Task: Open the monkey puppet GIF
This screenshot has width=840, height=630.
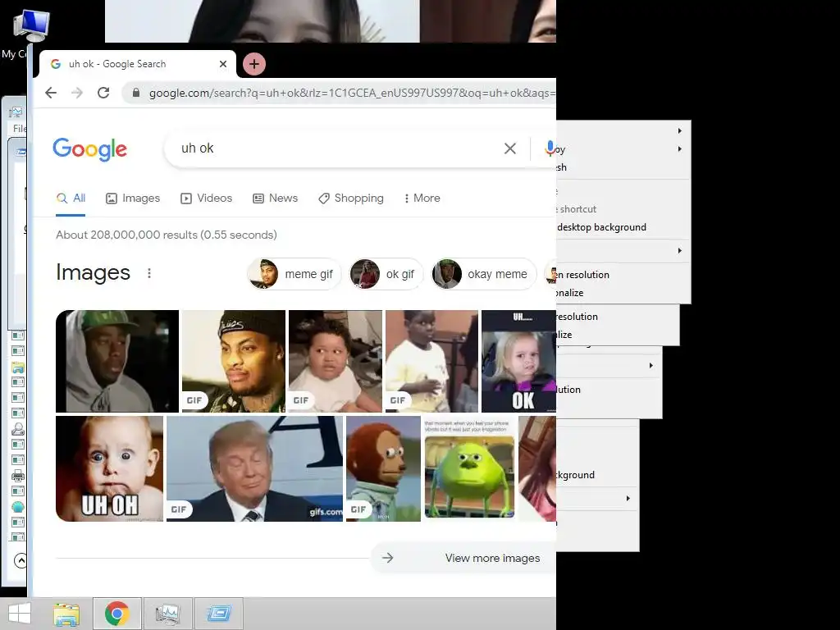Action: tap(384, 468)
